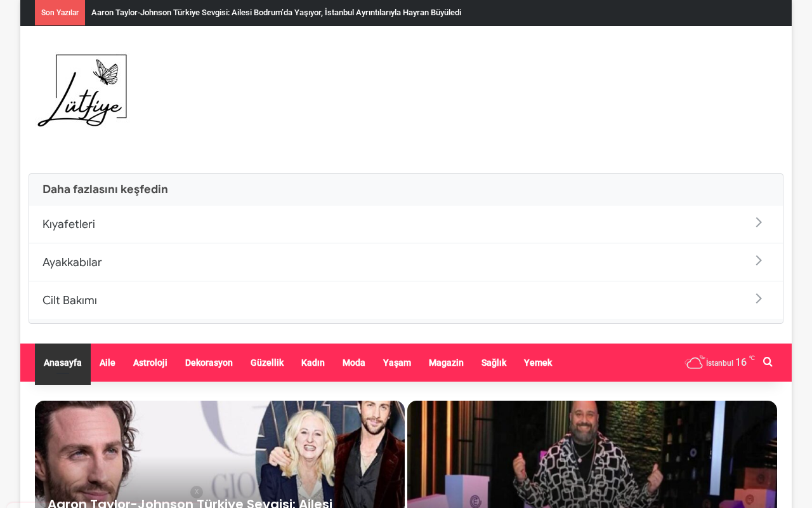The width and height of the screenshot is (812, 508).
Task: Close the overlay with the small X
Action: point(197,492)
